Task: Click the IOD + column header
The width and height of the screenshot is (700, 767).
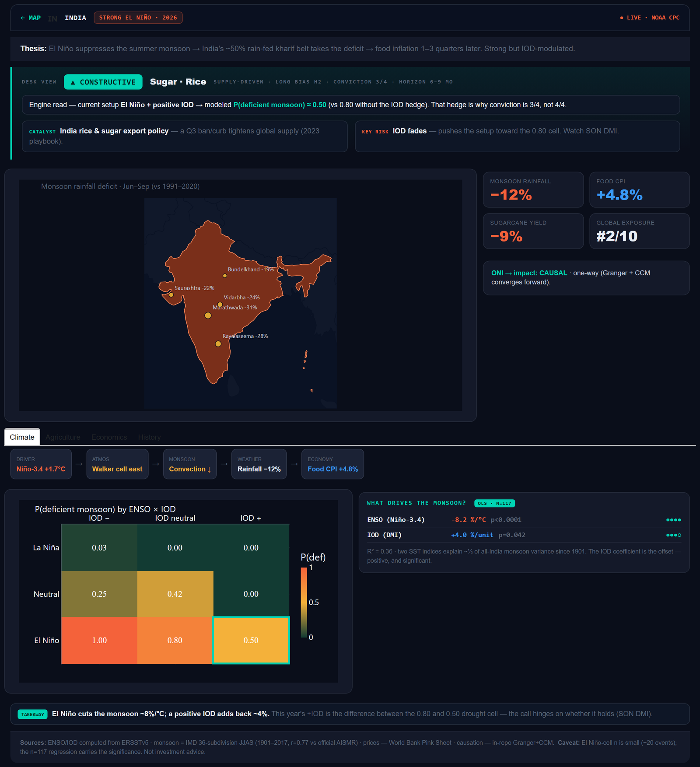Action: click(x=251, y=518)
